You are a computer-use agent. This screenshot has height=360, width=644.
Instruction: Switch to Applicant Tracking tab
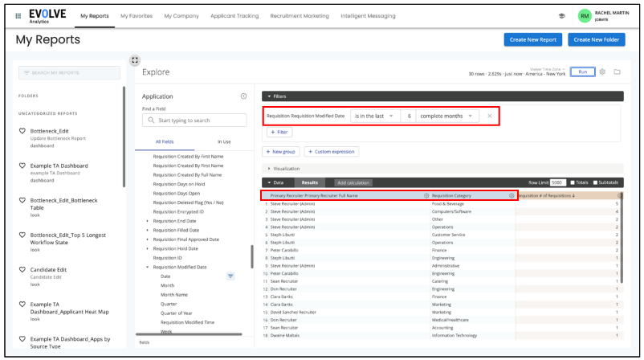click(234, 16)
